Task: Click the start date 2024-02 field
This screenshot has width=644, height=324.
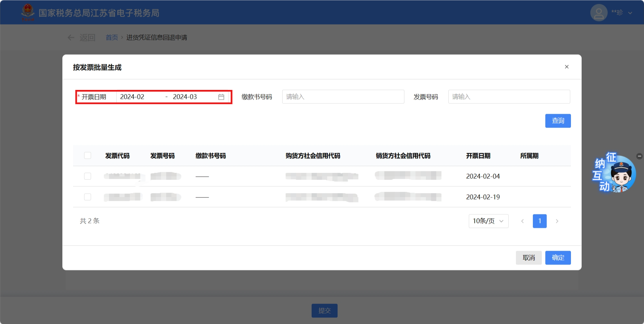Action: pyautogui.click(x=138, y=97)
